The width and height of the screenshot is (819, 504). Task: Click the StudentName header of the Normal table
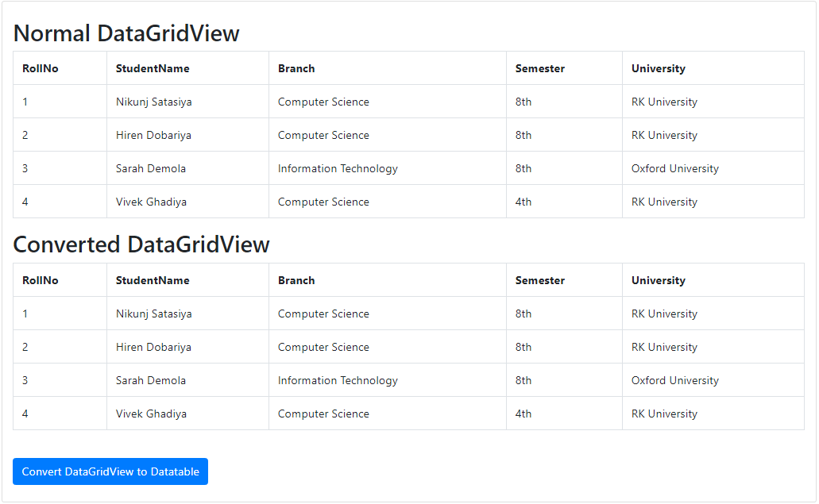[152, 68]
